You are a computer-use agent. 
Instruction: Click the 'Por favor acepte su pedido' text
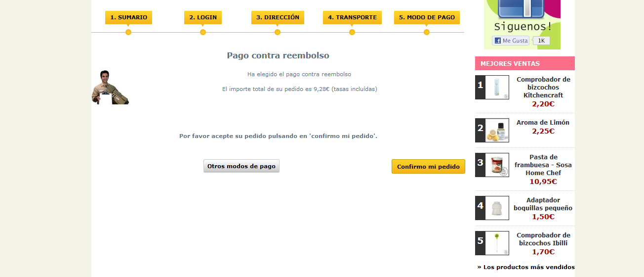(278, 136)
